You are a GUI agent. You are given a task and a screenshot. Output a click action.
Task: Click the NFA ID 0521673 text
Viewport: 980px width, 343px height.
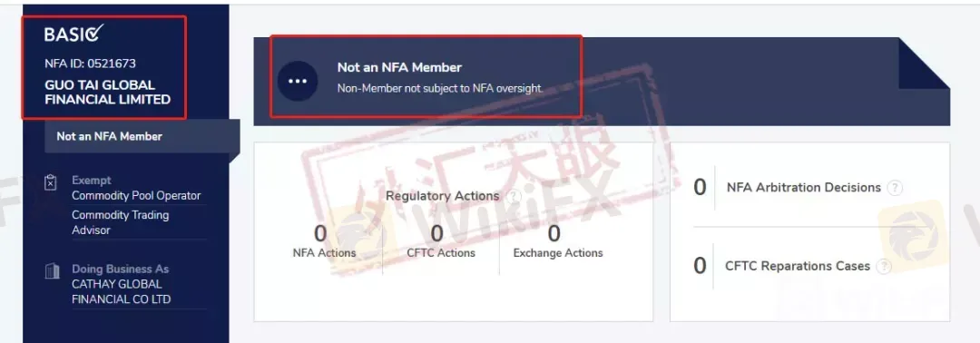coord(90,64)
